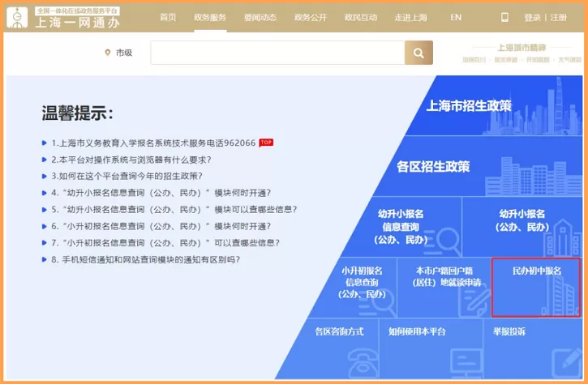Select the 市级 region selector

point(118,53)
